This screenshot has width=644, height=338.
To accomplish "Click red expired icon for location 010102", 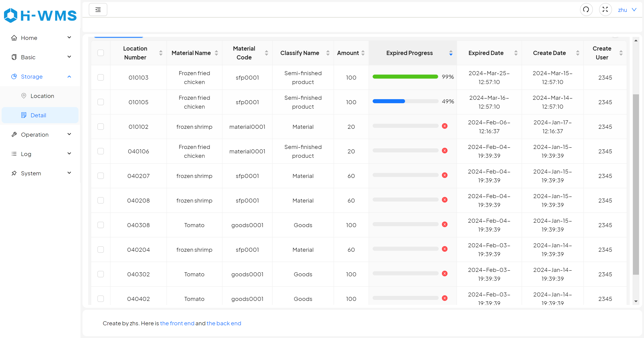I will 444,126.
